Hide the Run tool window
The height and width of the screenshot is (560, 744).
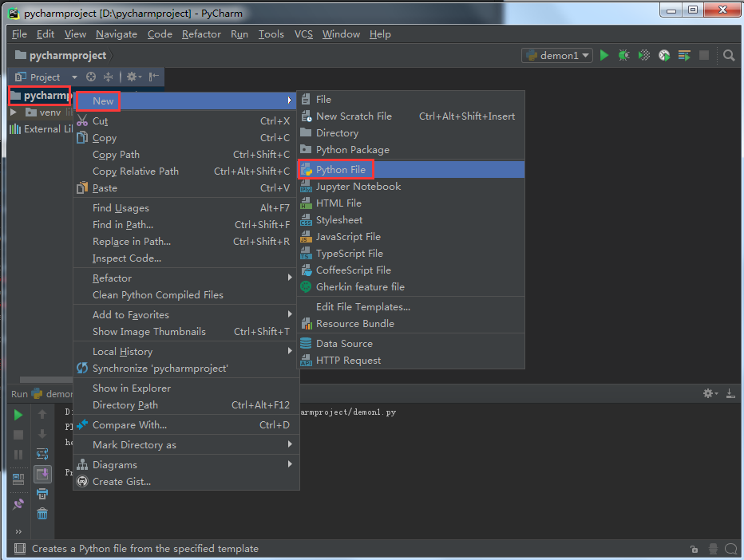coord(730,393)
